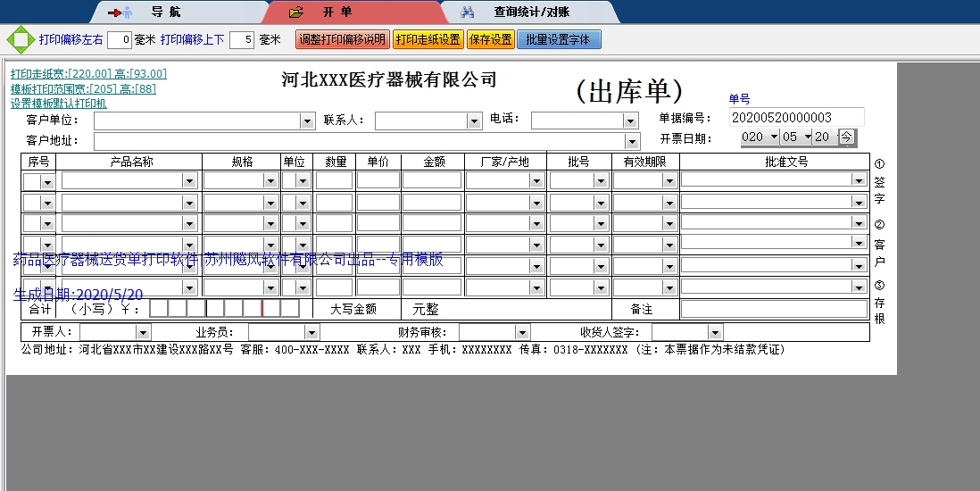The height and width of the screenshot is (491, 980).
Task: Expand the 客户单位 customer dropdown
Action: (x=307, y=121)
